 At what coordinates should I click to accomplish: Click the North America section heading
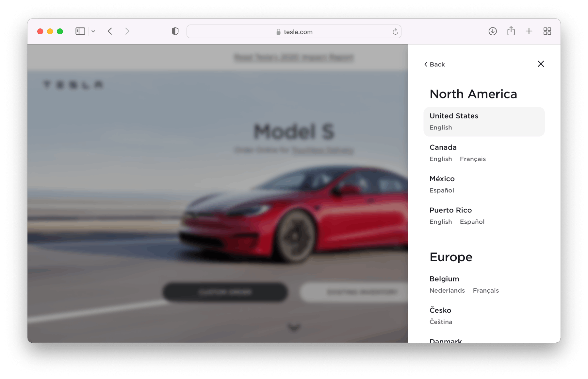pos(473,94)
